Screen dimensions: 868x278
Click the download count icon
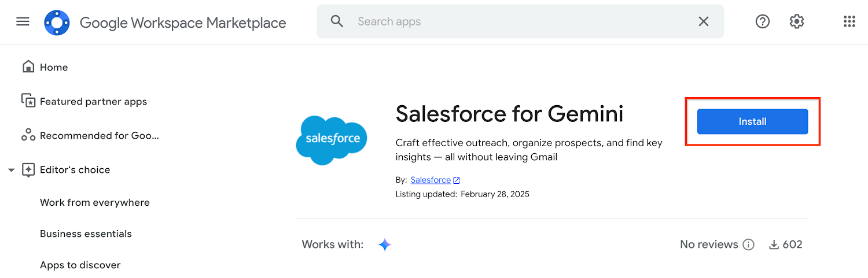[x=774, y=244]
